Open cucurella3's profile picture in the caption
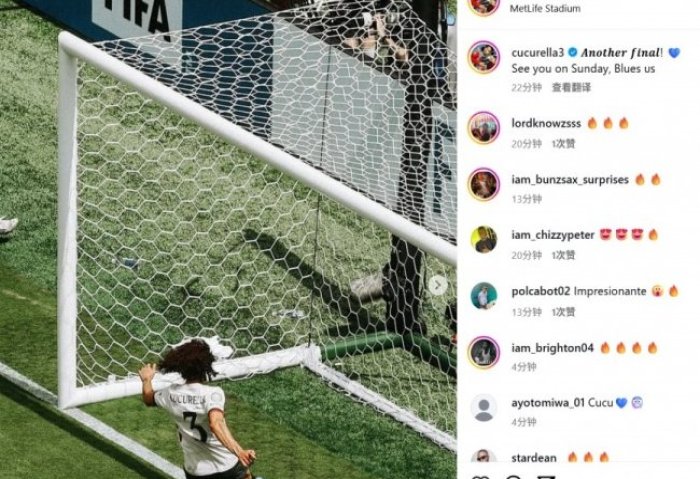Viewport: 700px width, 479px height. click(x=483, y=57)
